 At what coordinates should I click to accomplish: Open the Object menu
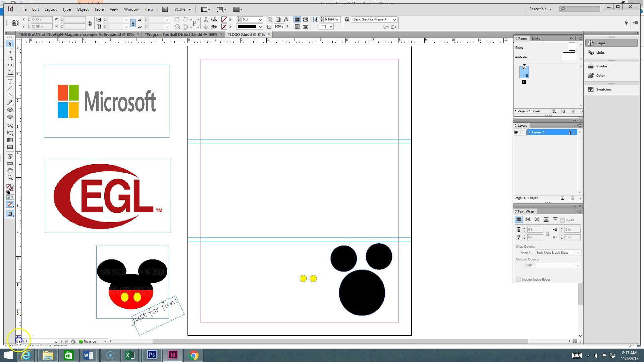click(83, 9)
